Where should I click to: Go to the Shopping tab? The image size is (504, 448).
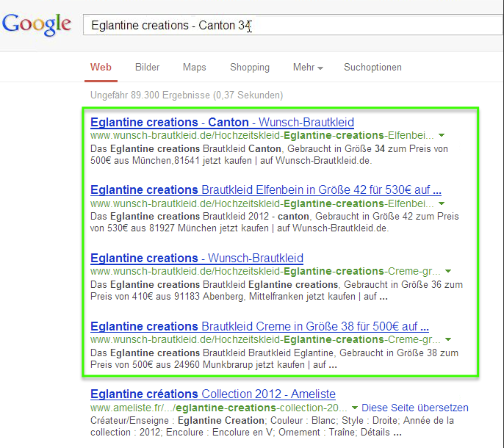coord(250,67)
